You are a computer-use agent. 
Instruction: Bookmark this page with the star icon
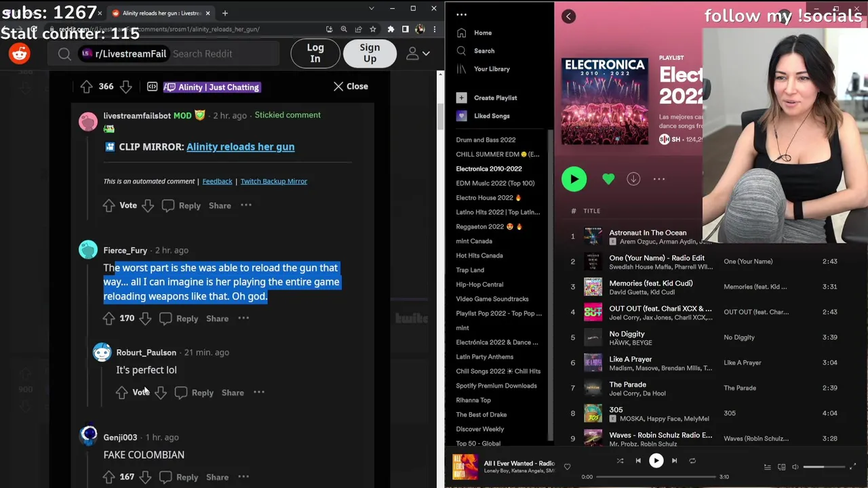[372, 29]
